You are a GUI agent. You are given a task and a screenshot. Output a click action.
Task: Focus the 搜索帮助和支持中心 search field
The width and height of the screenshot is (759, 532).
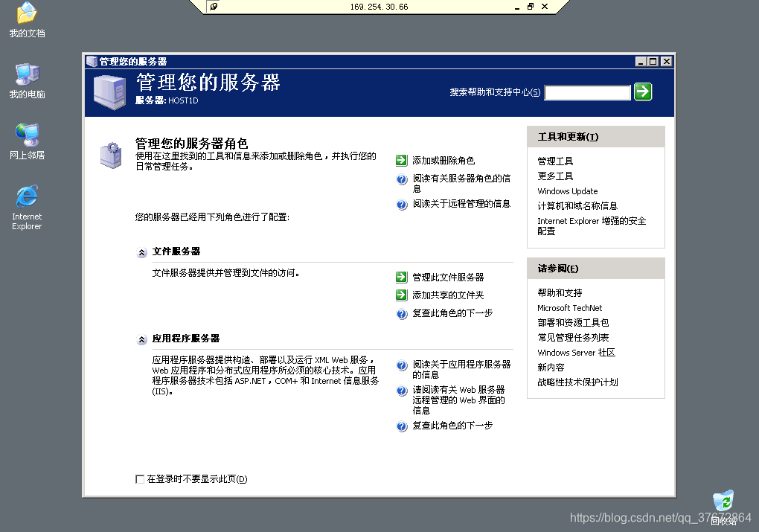(x=588, y=92)
